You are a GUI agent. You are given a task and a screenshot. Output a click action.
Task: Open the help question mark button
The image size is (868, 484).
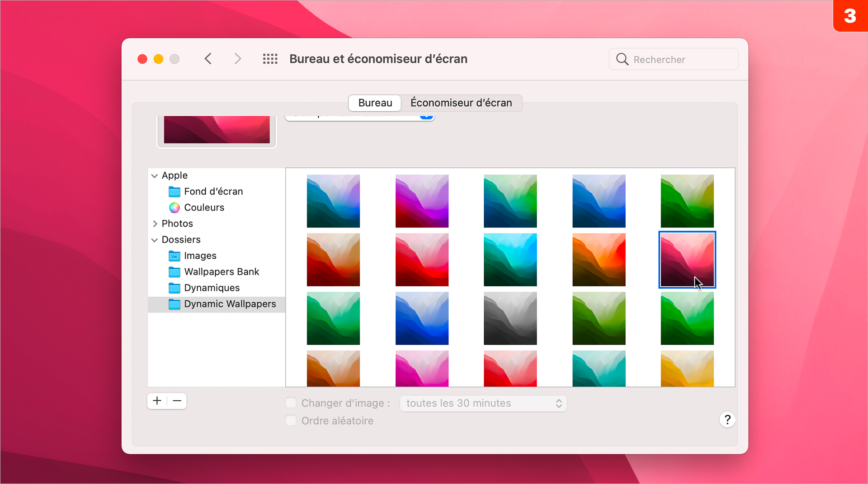[x=727, y=420]
